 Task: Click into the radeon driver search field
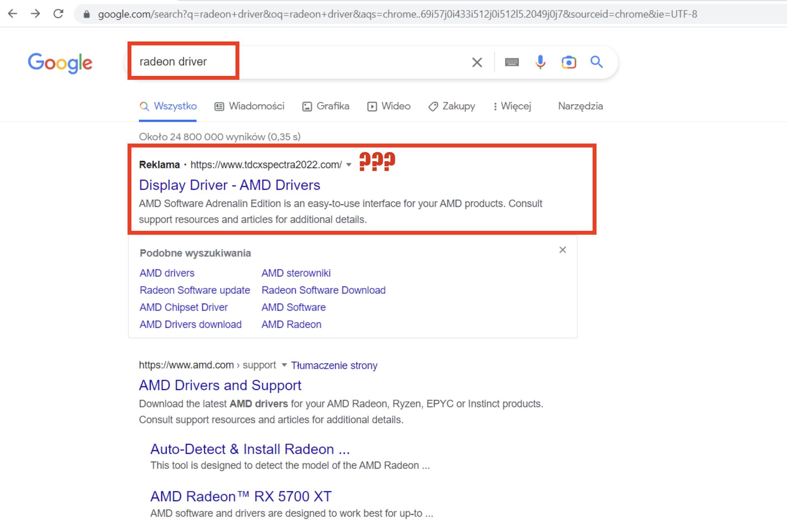coord(297,62)
